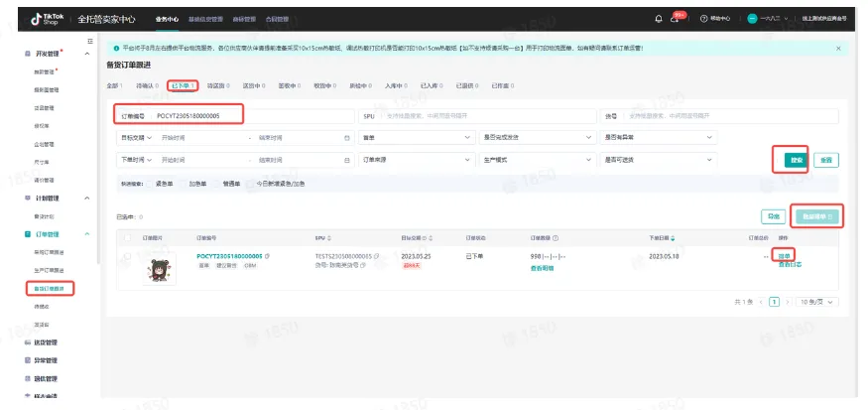Open the 是否有异常 dropdown

click(x=659, y=137)
